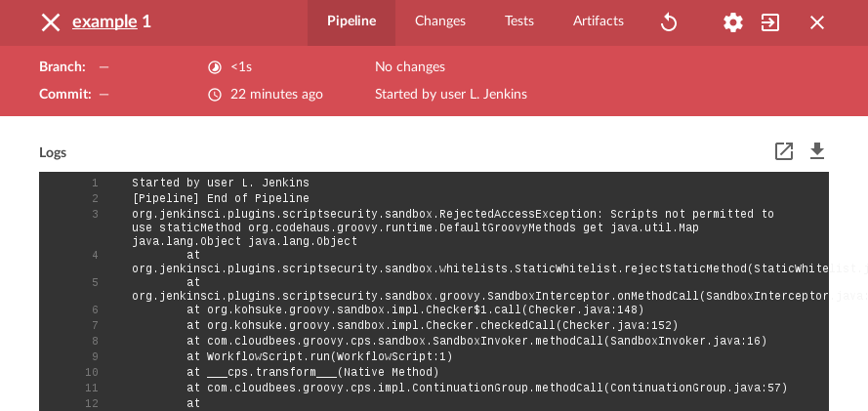Click the run number 1 in title
This screenshot has height=411, width=868.
coord(146,21)
